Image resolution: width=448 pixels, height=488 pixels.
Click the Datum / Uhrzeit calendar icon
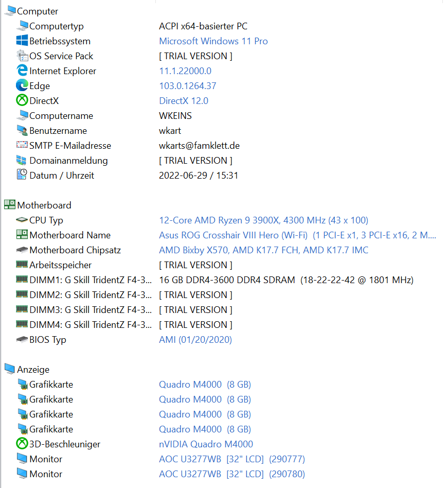(22, 175)
